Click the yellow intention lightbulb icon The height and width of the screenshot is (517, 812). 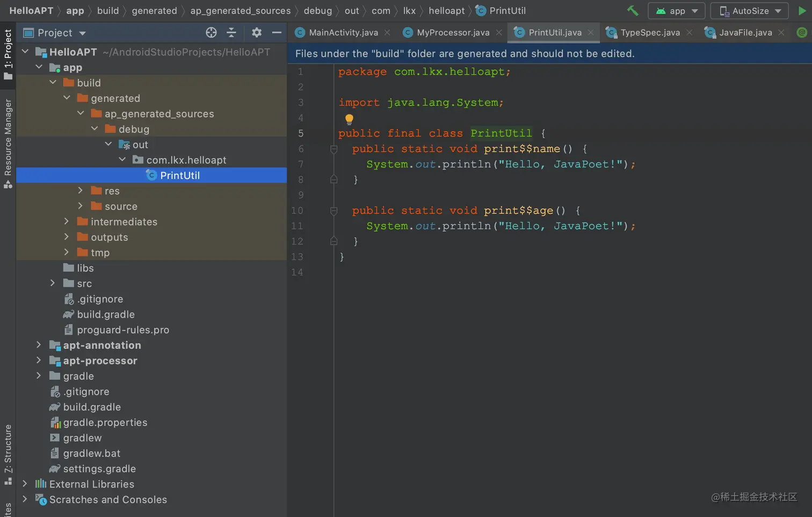click(349, 119)
